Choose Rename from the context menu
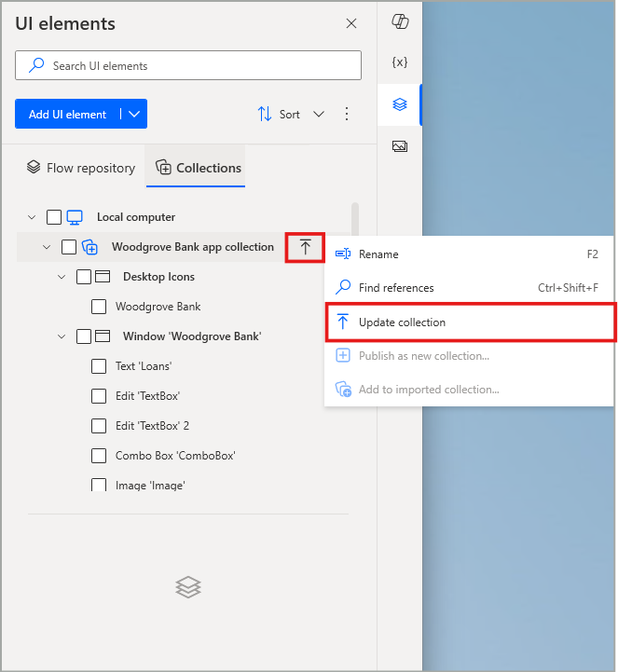 click(x=469, y=254)
